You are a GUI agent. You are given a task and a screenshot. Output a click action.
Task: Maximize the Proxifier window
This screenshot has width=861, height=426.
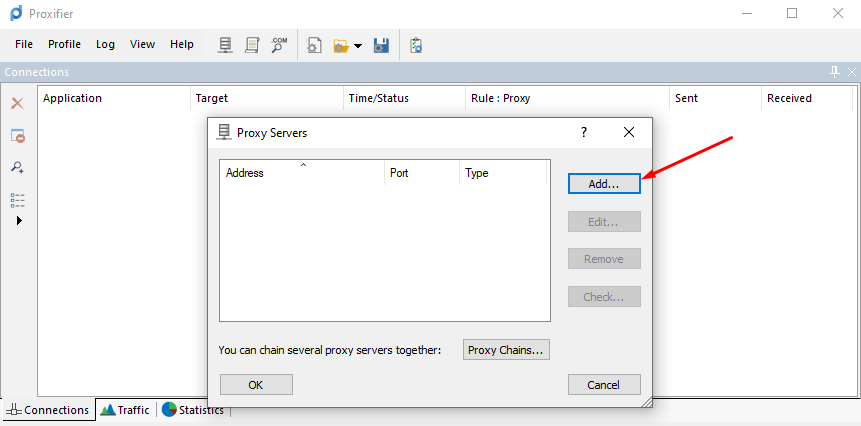(792, 13)
